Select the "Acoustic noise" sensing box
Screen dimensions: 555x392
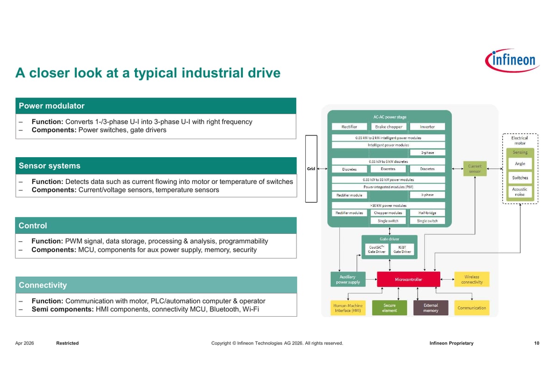pos(520,192)
